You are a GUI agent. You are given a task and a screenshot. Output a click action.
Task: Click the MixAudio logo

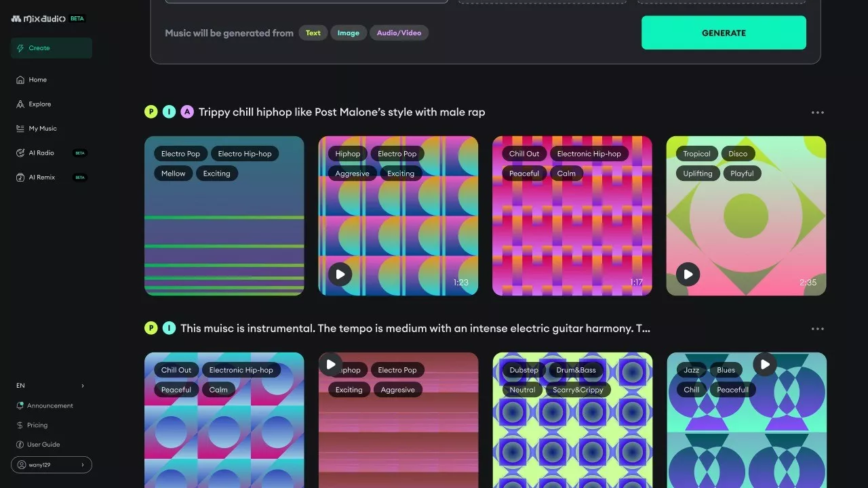click(x=39, y=19)
